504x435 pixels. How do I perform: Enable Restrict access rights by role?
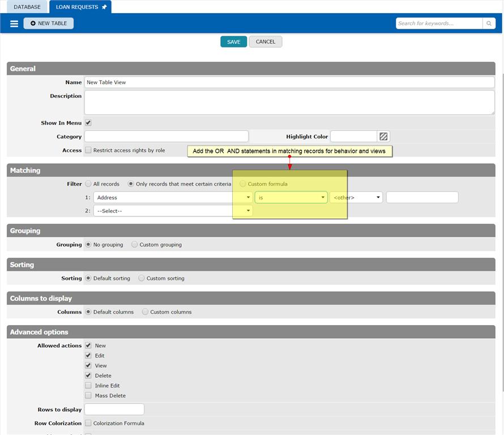point(88,150)
